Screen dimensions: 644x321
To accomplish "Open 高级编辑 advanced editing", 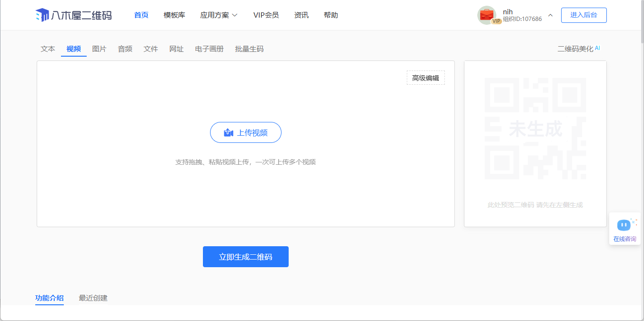I will click(x=425, y=78).
